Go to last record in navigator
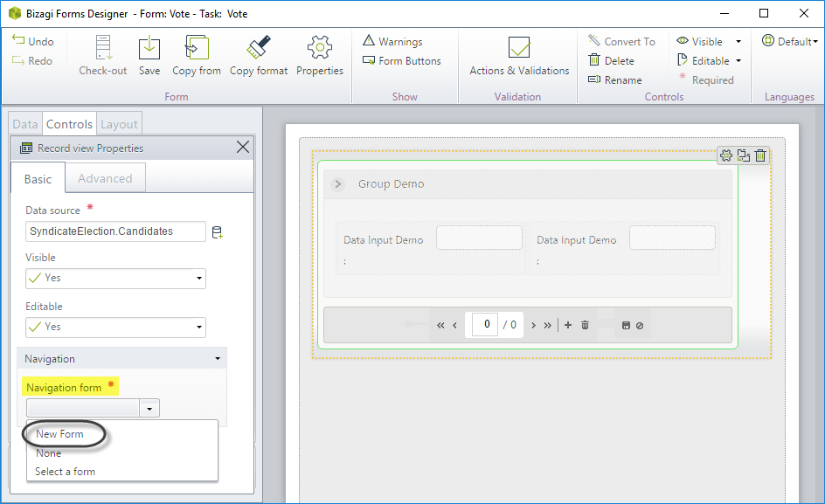Screen dimensions: 825x504 coord(548,326)
